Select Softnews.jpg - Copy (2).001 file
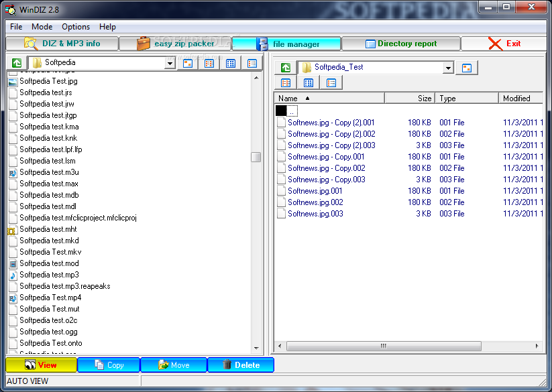Screen dimensions: 552x392 pos(331,123)
